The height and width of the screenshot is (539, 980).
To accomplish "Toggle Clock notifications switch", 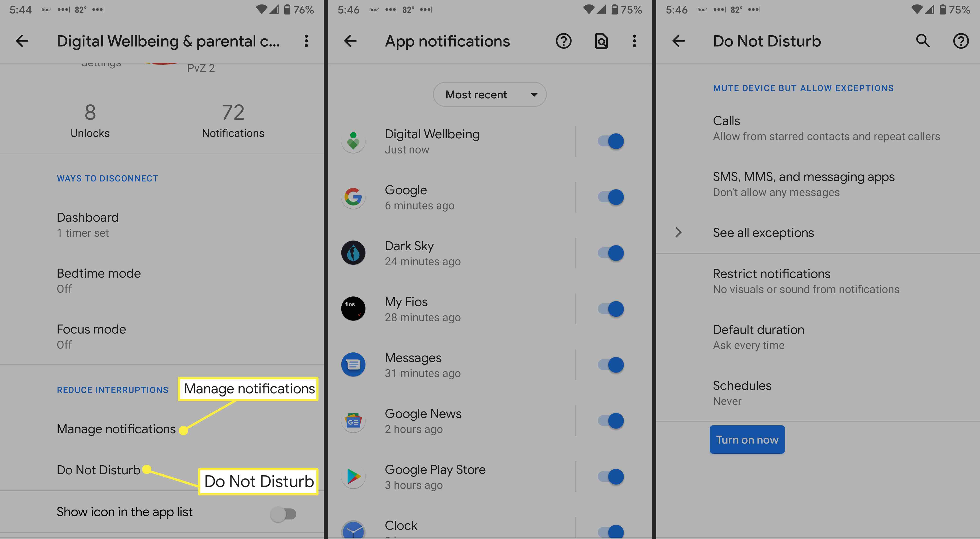I will (611, 531).
